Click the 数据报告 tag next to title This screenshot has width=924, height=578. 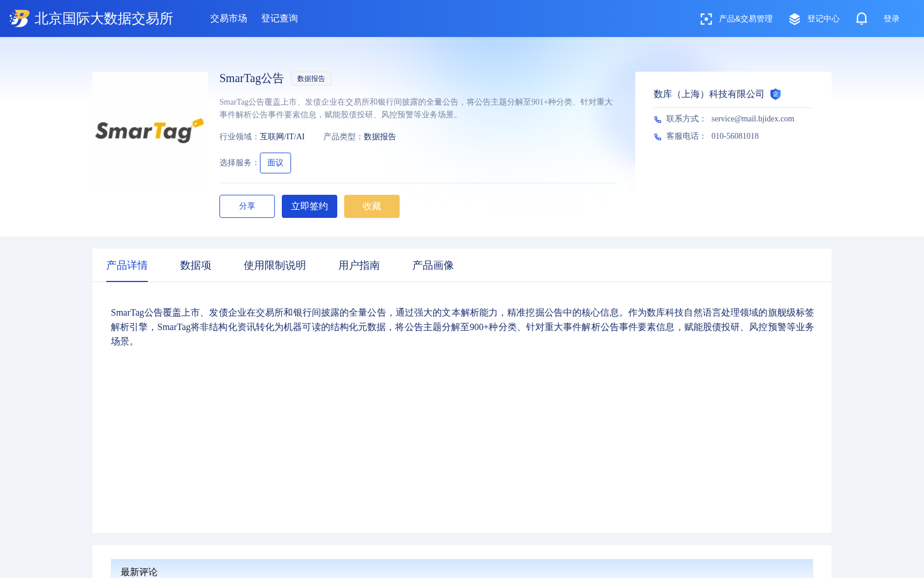pyautogui.click(x=311, y=79)
